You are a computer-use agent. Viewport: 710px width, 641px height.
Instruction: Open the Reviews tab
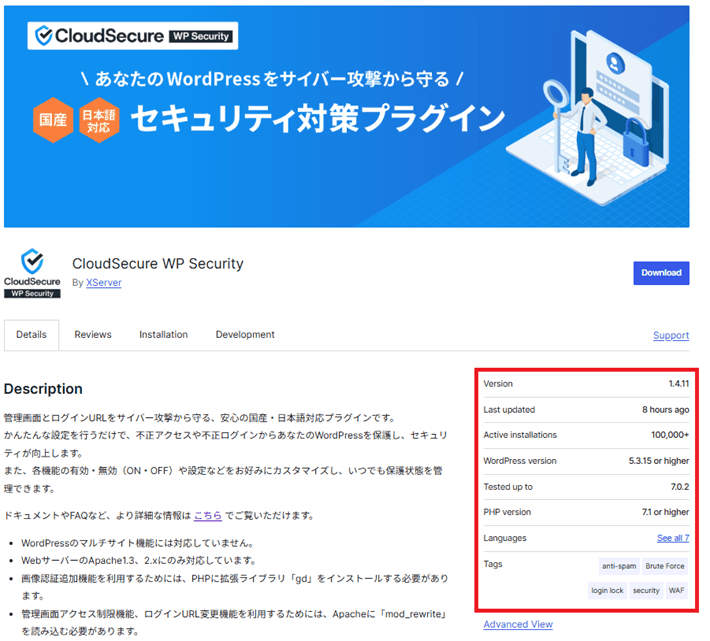(x=93, y=335)
